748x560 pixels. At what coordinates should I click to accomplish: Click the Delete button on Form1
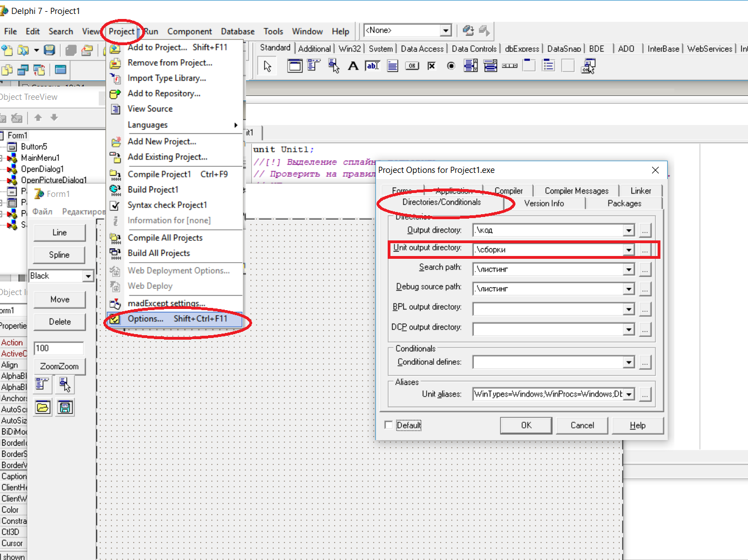coord(59,322)
